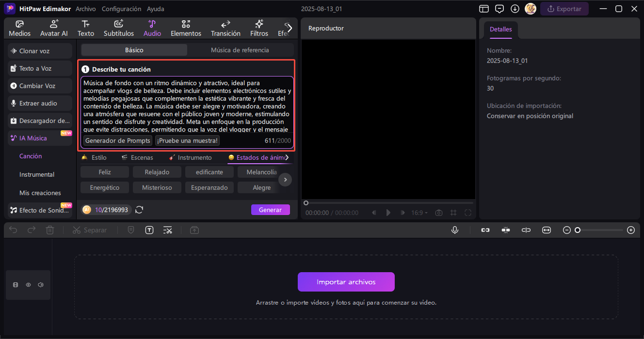Choose the edificante mood tag

pyautogui.click(x=209, y=172)
